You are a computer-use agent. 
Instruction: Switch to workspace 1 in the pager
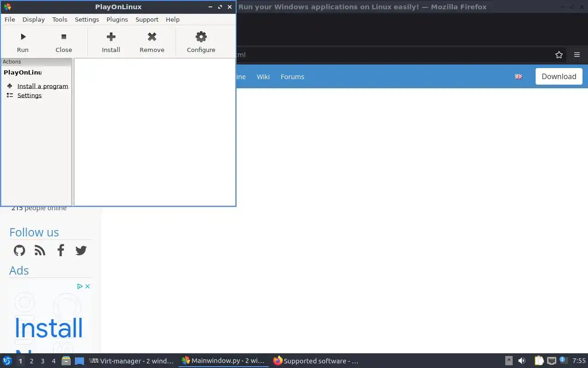point(20,361)
